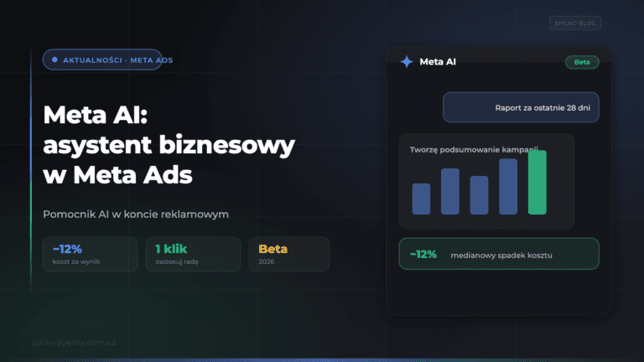Viewport: 644px width, 362px height.
Task: Click the 'Meta AI:' headline line
Action: [x=96, y=115]
